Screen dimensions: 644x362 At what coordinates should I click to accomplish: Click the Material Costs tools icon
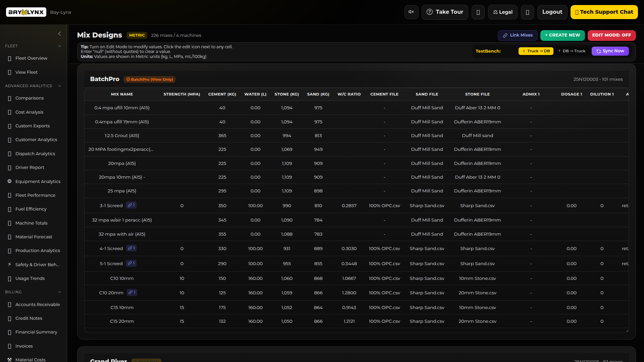pyautogui.click(x=9, y=359)
